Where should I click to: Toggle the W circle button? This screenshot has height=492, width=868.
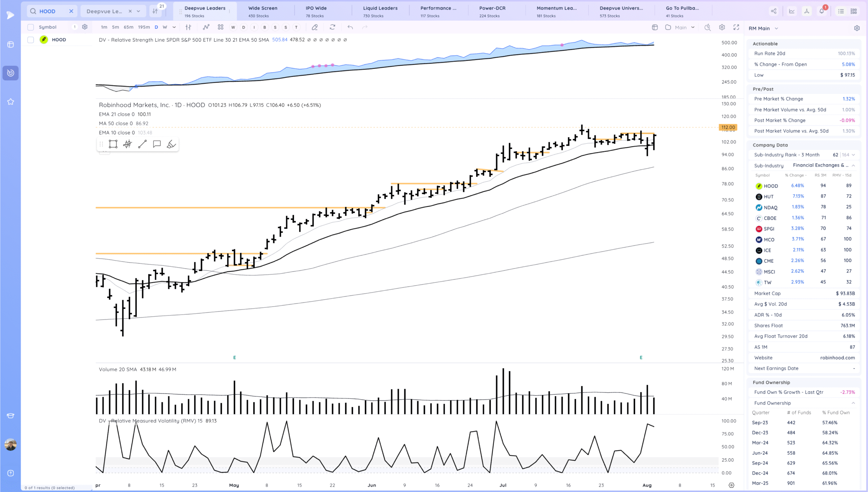(233, 27)
